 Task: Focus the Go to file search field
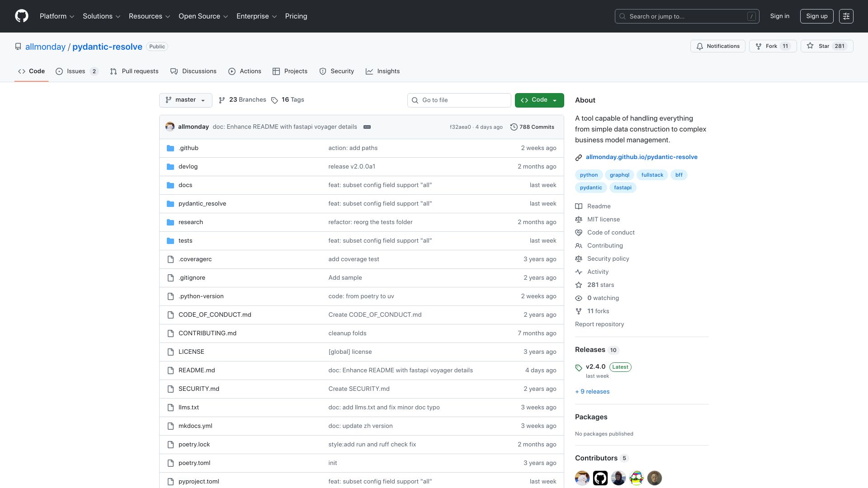[459, 100]
